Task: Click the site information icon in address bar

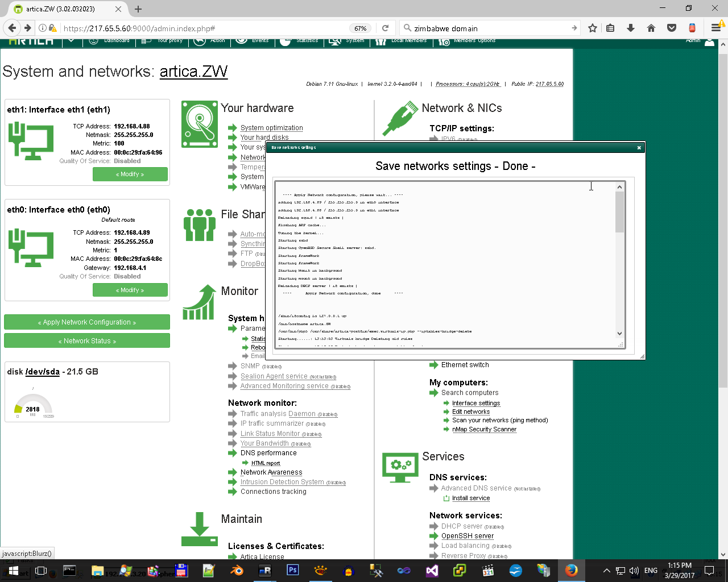Action: [43, 28]
